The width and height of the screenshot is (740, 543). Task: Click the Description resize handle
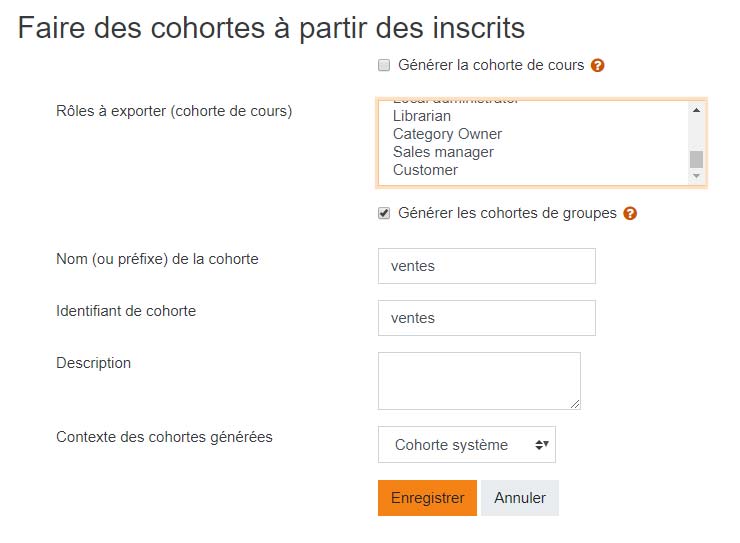pos(575,404)
